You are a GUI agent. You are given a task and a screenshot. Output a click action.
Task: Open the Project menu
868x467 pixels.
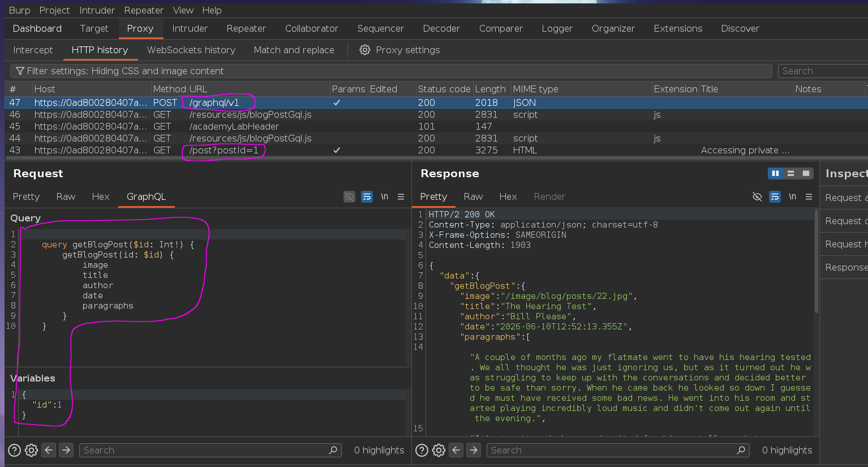pyautogui.click(x=54, y=10)
